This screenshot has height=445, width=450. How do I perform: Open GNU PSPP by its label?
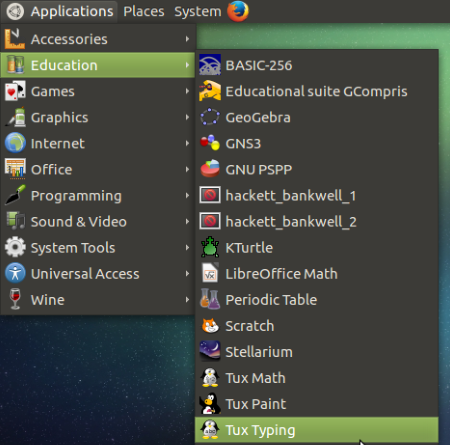259,170
